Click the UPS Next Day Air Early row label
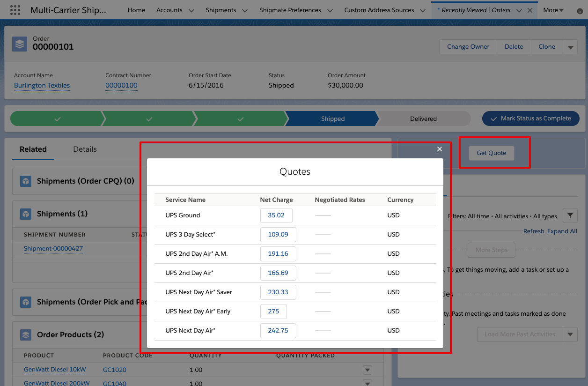 pos(198,312)
